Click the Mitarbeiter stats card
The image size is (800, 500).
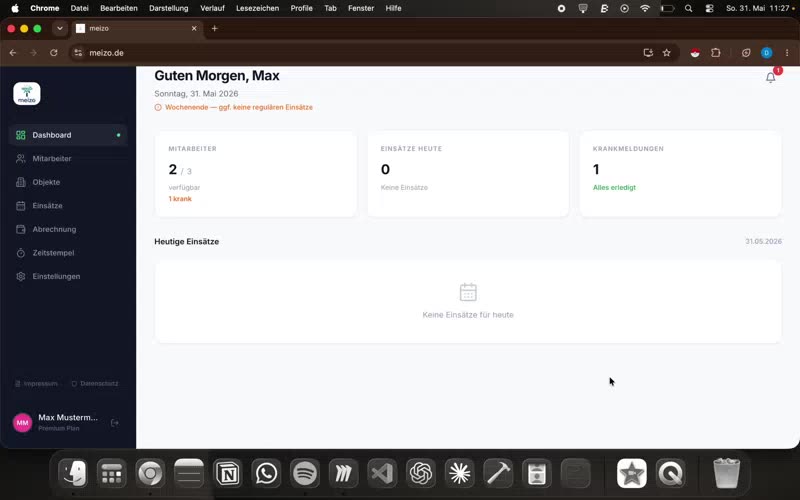coord(256,174)
